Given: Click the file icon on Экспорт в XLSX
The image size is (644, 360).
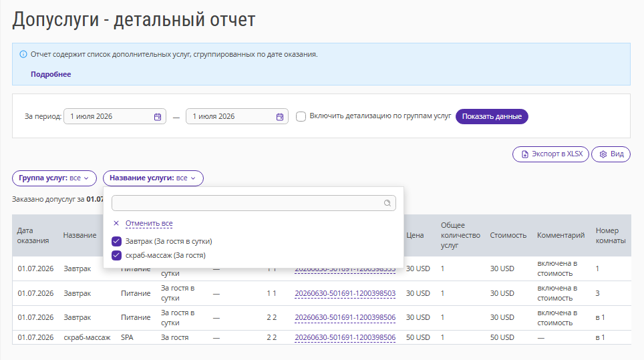Looking at the screenshot, I should pyautogui.click(x=524, y=154).
